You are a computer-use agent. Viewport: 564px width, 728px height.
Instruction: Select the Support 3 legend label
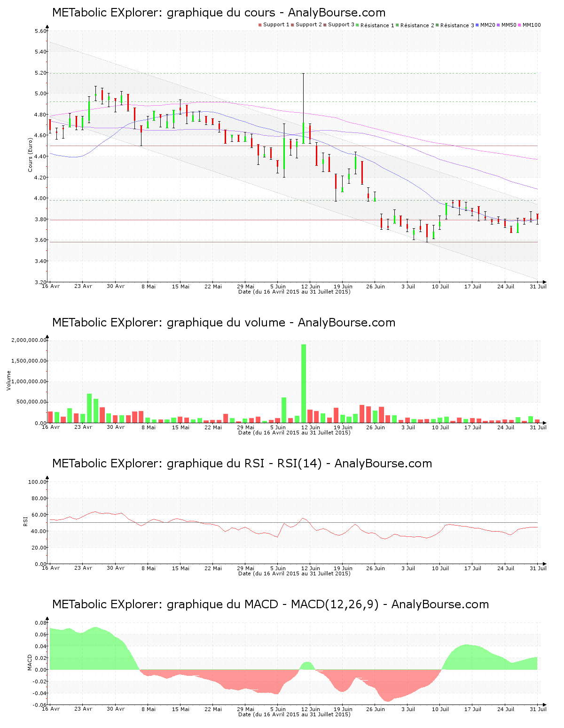coord(341,25)
